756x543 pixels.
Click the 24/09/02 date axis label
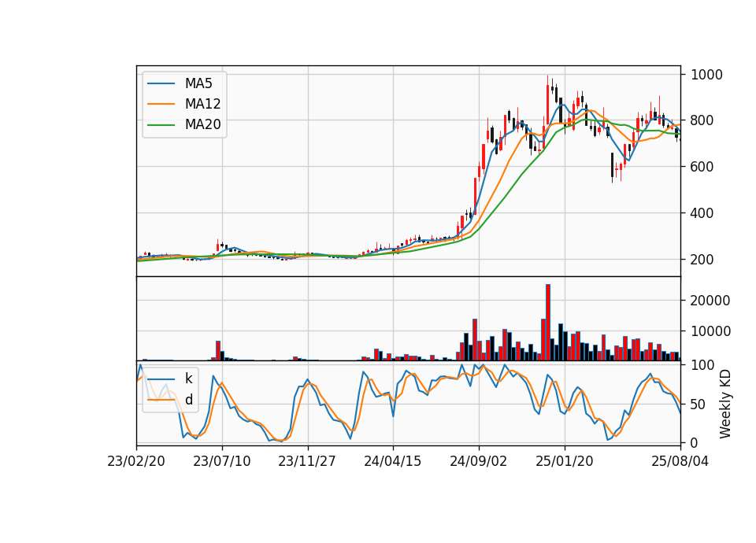coord(478,461)
